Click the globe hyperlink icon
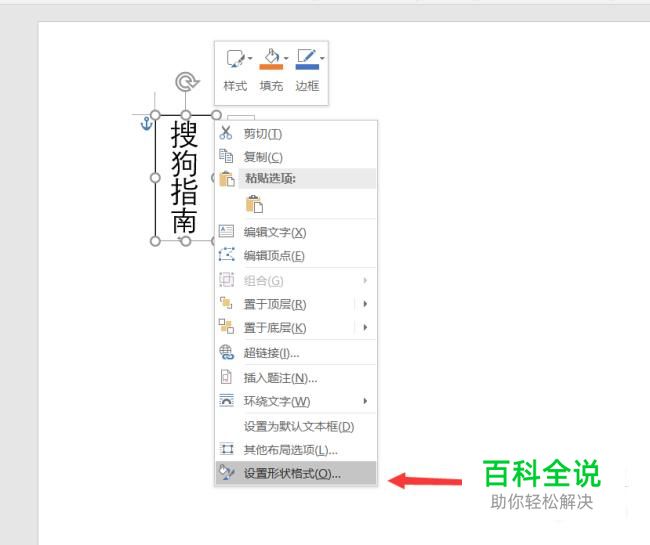The height and width of the screenshot is (545, 650). pos(226,352)
